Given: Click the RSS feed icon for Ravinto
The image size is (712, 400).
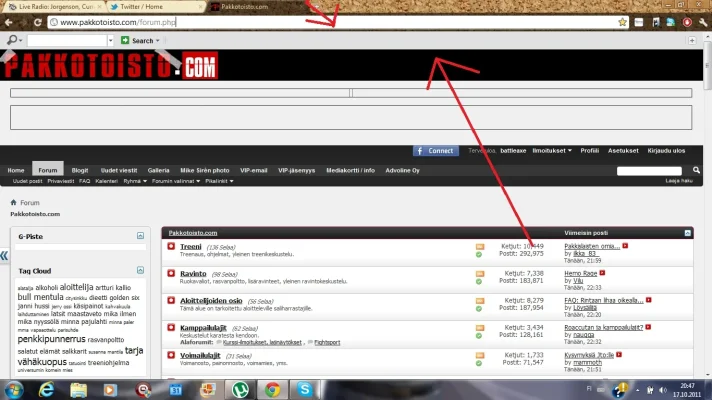Looking at the screenshot, I should tap(479, 272).
